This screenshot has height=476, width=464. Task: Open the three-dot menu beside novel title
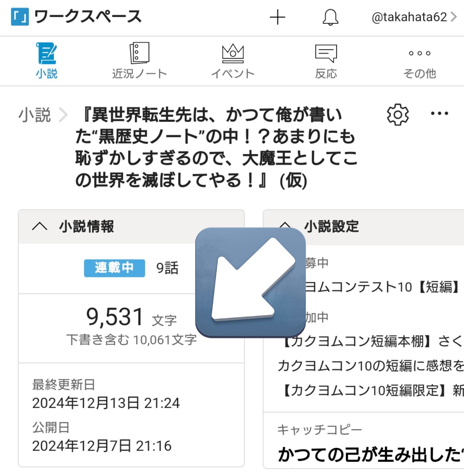point(439,114)
